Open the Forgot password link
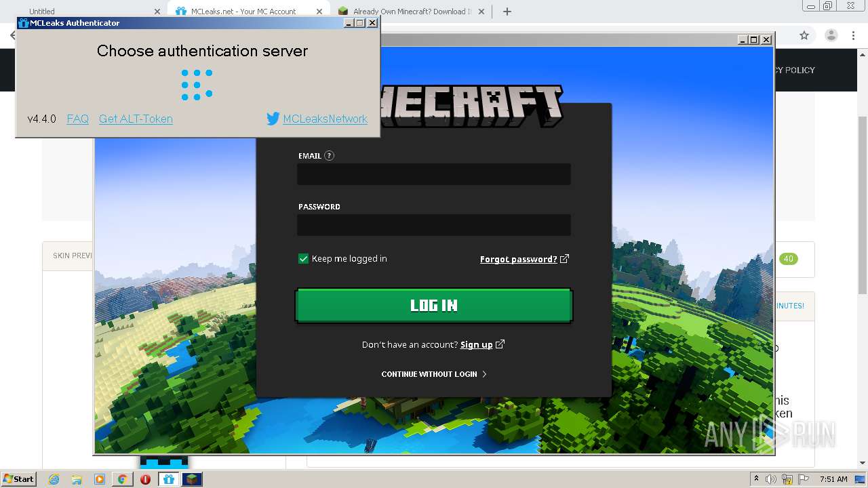Viewport: 868px width, 488px height. coord(518,259)
